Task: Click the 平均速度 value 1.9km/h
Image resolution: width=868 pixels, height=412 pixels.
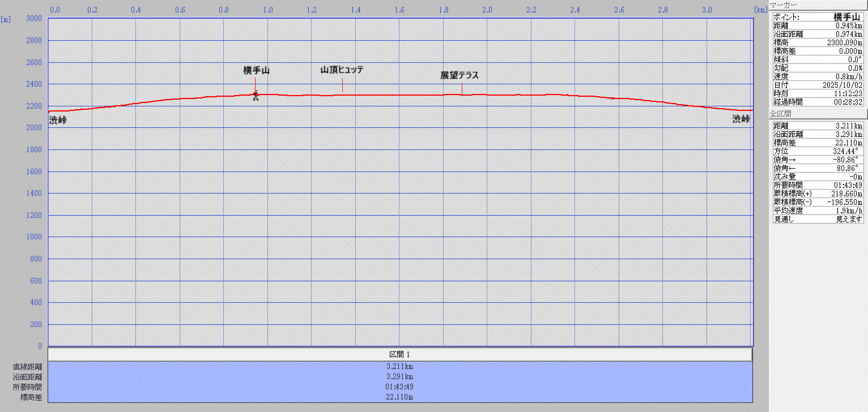Action: point(848,211)
